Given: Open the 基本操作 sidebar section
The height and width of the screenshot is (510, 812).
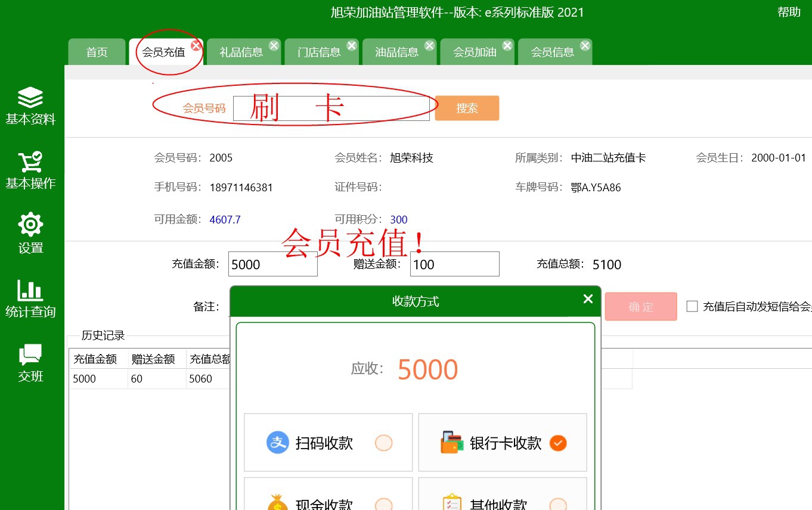Looking at the screenshot, I should click(30, 170).
